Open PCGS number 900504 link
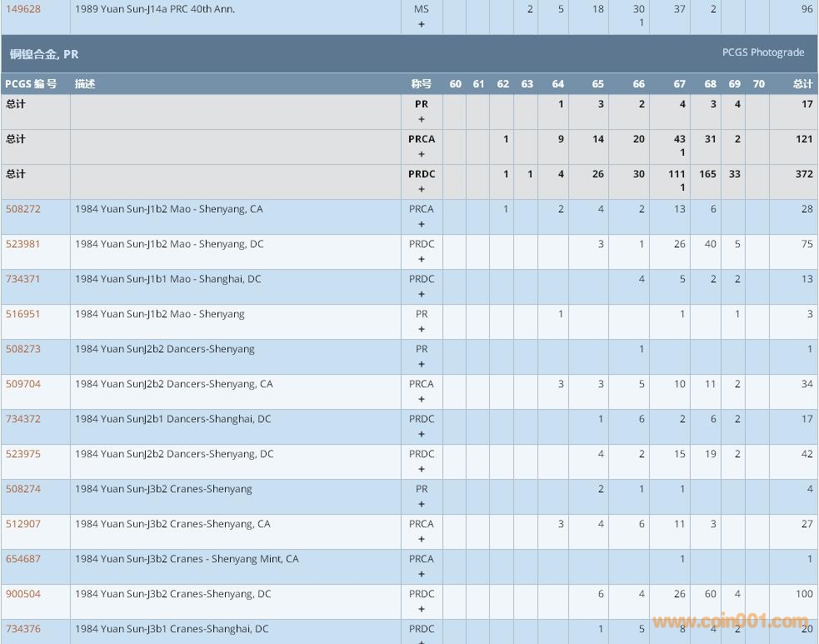The width and height of the screenshot is (819, 644). point(22,594)
